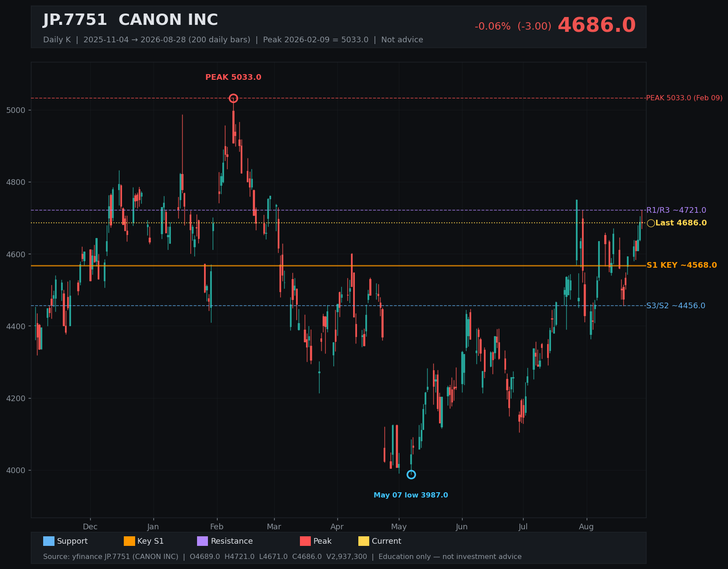The height and width of the screenshot is (569, 728).
Task: Click the 'Support' legend label
Action: click(72, 541)
